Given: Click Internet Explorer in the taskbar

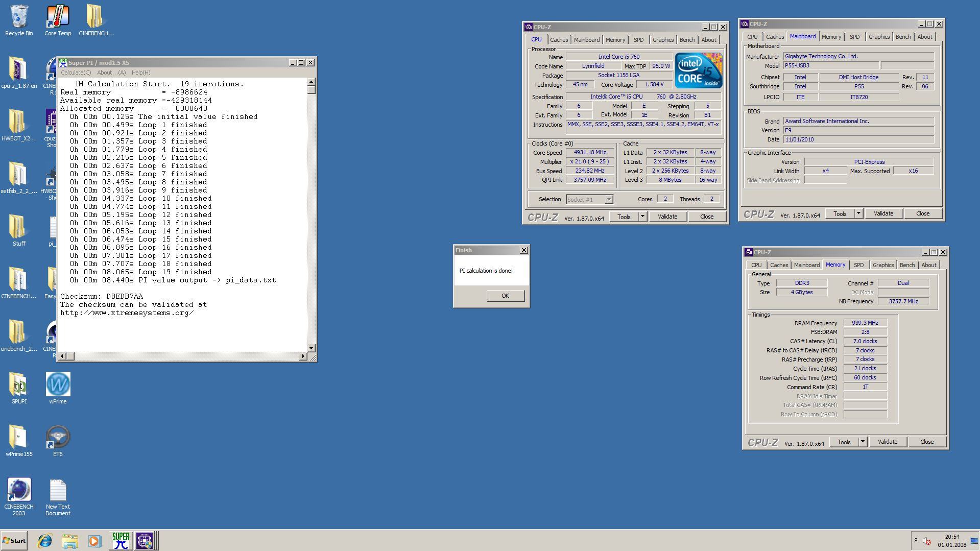Looking at the screenshot, I should pyautogui.click(x=45, y=541).
